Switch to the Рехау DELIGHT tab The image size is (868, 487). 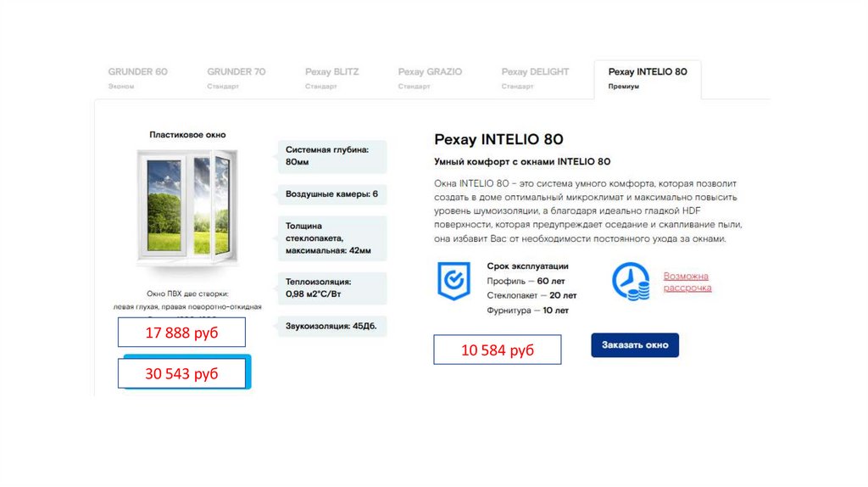[x=535, y=78]
